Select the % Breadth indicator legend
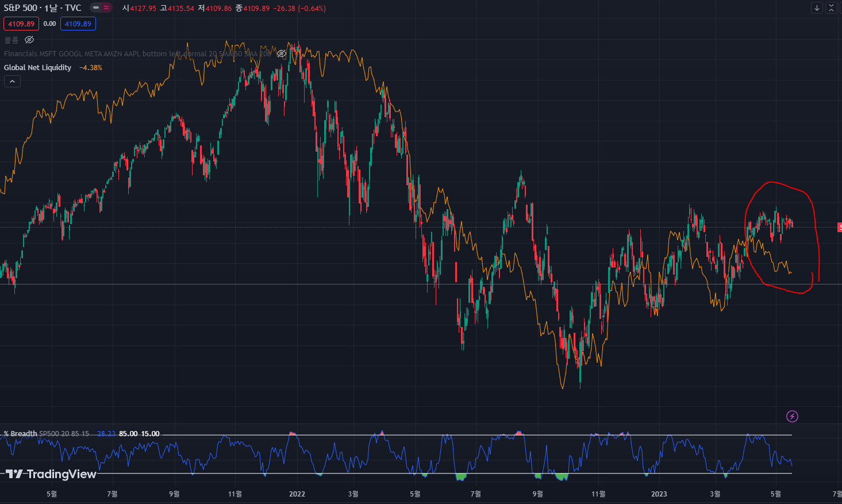The height and width of the screenshot is (504, 842). (x=20, y=434)
